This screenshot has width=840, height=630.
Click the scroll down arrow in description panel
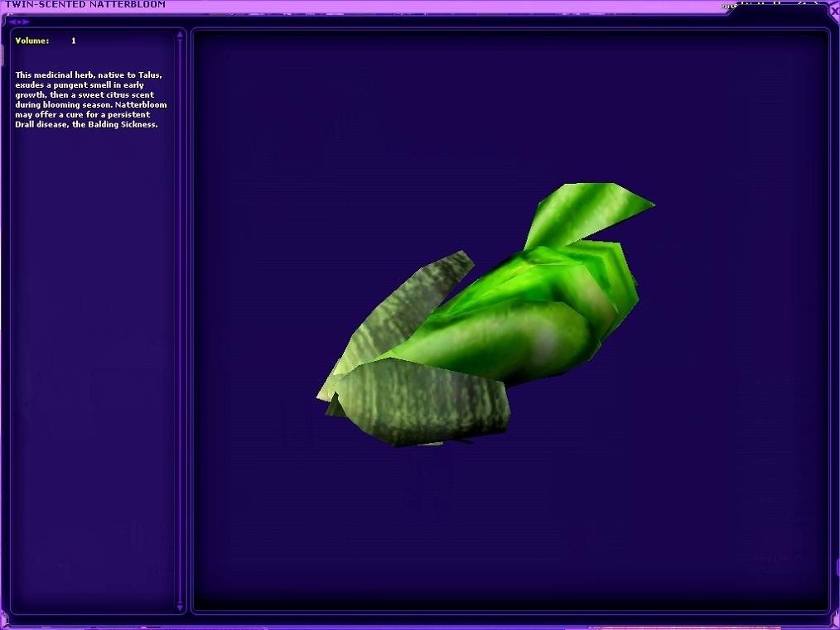pyautogui.click(x=181, y=608)
